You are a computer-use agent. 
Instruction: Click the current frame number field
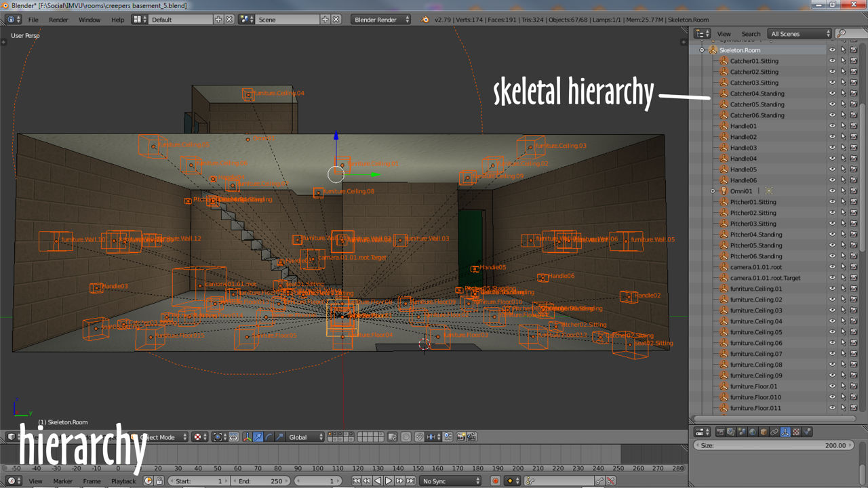317,481
